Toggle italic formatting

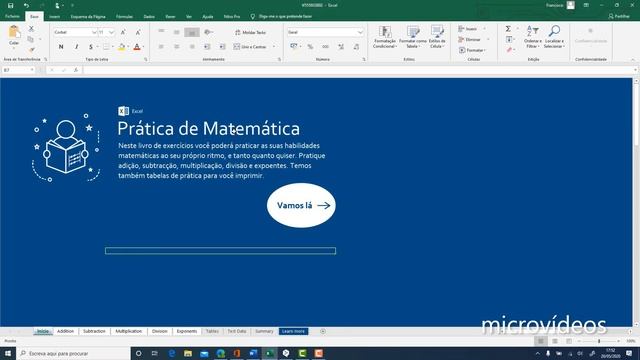coord(76,47)
